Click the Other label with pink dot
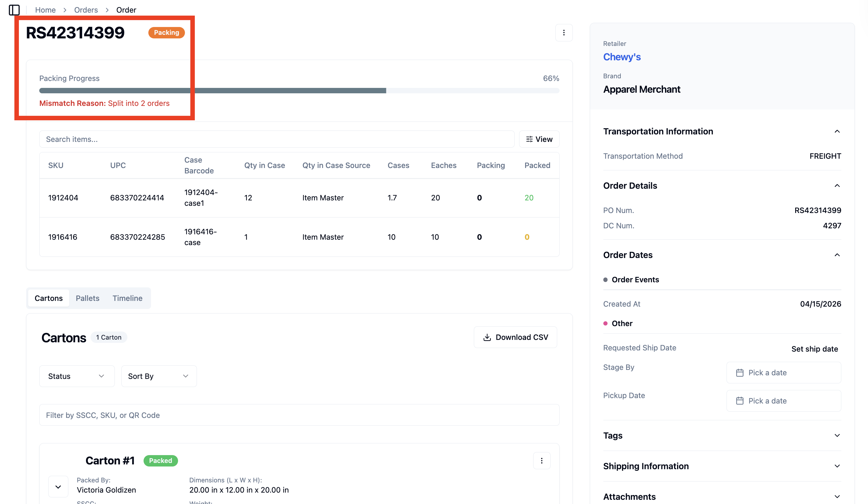Image resolution: width=868 pixels, height=504 pixels. (622, 324)
